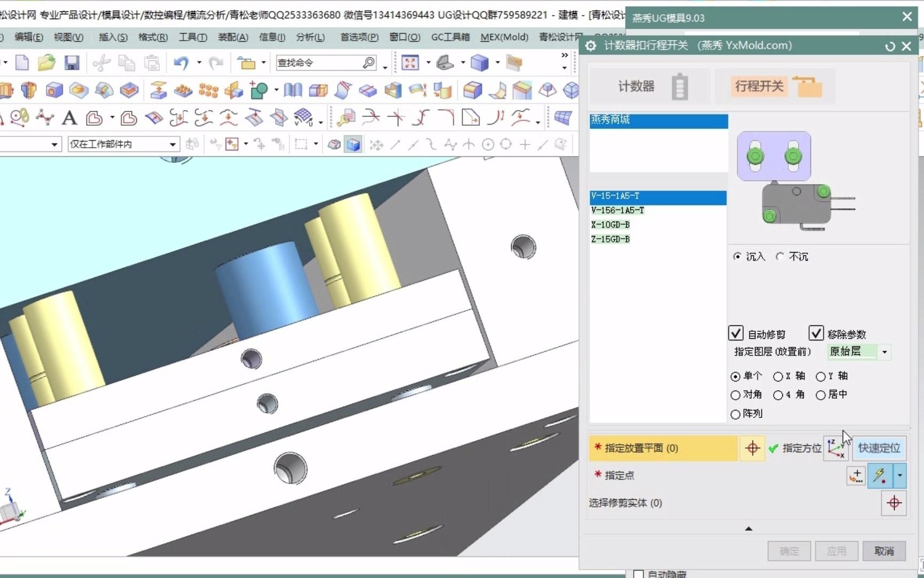
Task: Expand toolbar overflow chevron at top right
Action: point(565,55)
